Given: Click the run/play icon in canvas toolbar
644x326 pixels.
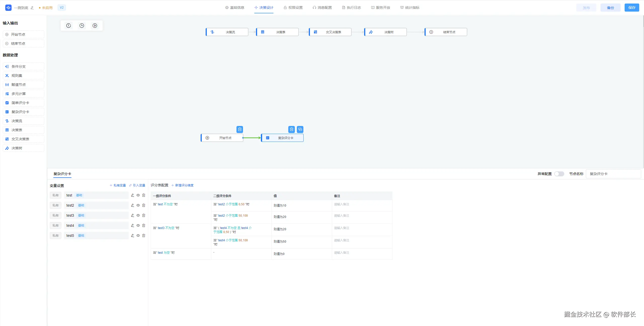Looking at the screenshot, I should point(95,25).
